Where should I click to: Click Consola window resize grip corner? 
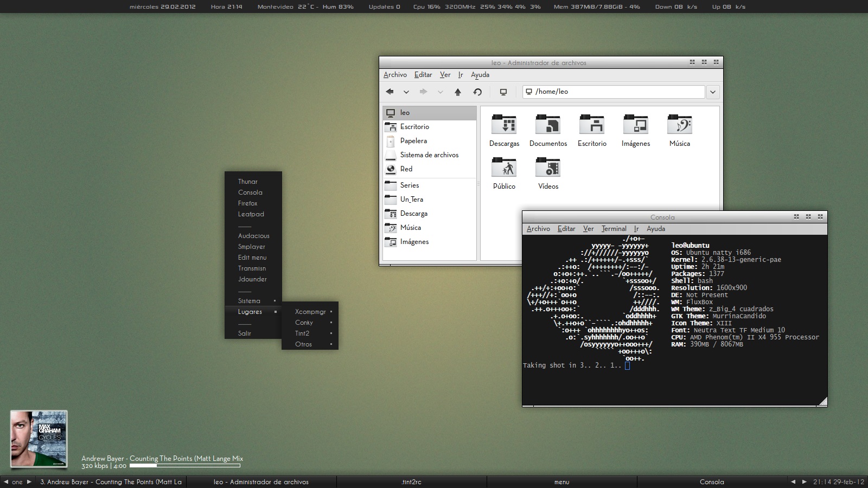click(822, 401)
